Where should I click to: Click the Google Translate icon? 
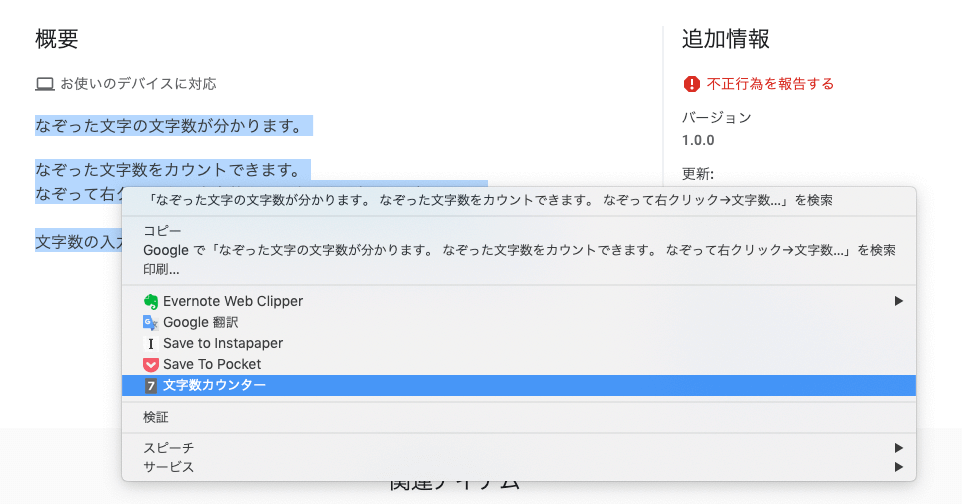point(150,322)
